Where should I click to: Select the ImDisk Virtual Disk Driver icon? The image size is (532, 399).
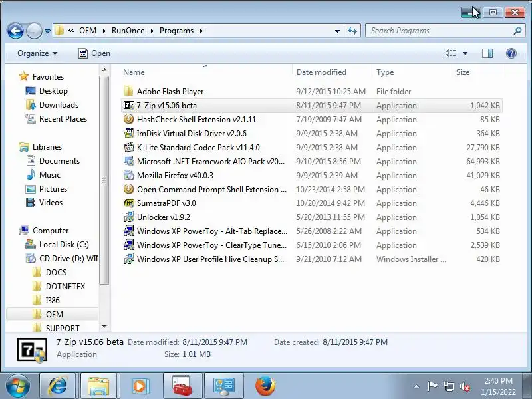click(x=128, y=134)
